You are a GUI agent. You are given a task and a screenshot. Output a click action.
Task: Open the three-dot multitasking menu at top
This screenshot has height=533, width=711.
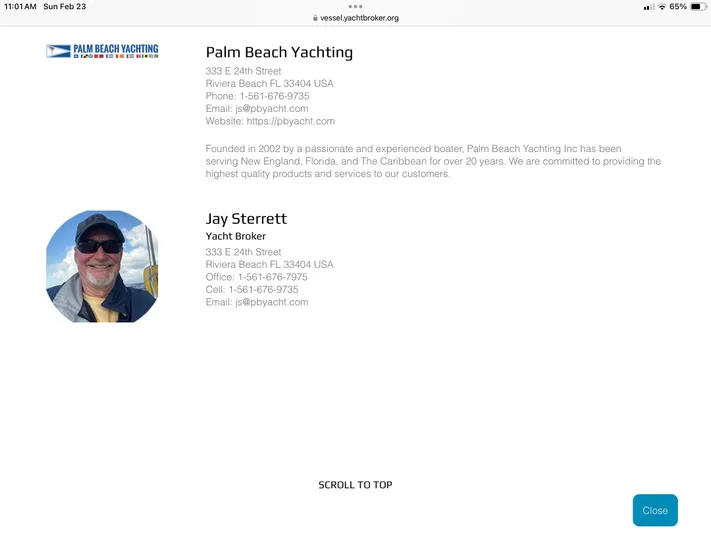(355, 6)
